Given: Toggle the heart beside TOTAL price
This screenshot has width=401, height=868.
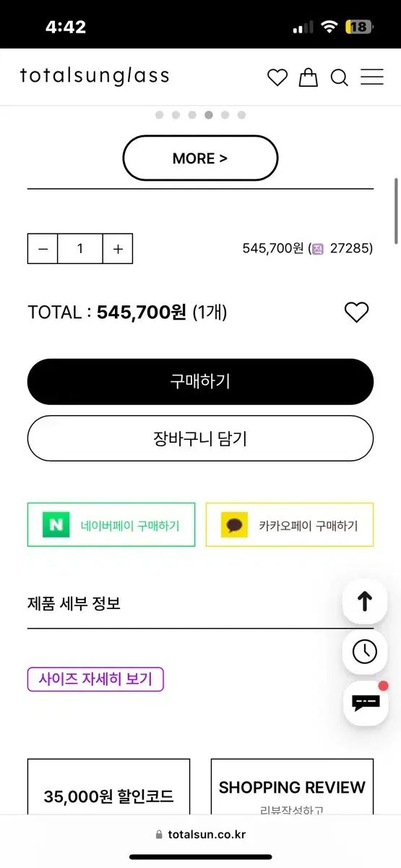Looking at the screenshot, I should (x=356, y=312).
